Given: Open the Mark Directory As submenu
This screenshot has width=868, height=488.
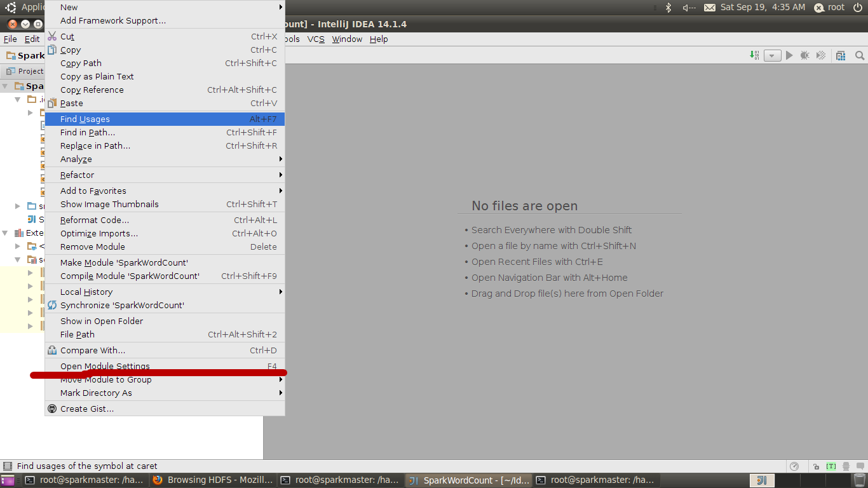Looking at the screenshot, I should coord(165,393).
